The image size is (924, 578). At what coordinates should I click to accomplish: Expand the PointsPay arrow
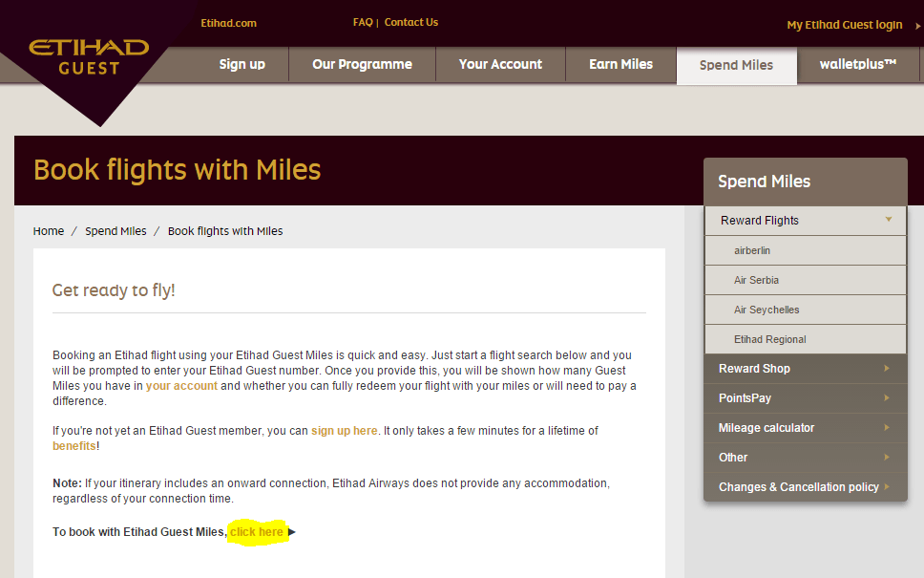coord(886,397)
